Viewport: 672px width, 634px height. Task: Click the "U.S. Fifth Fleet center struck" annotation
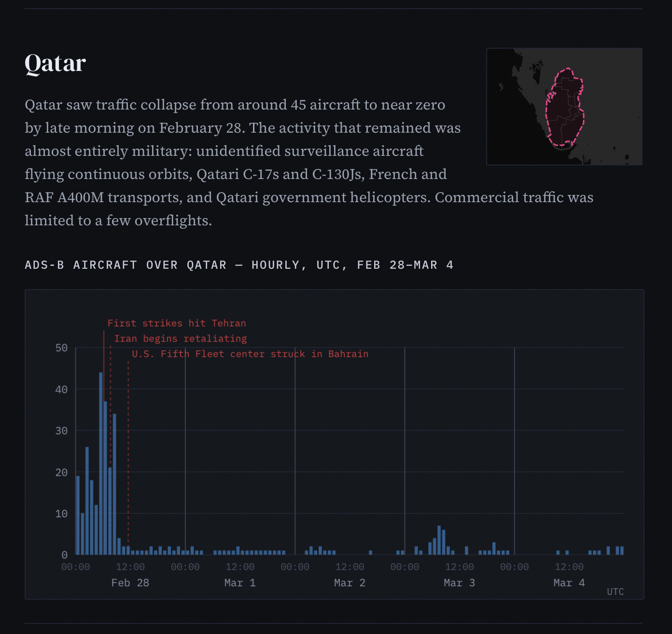[x=250, y=354]
